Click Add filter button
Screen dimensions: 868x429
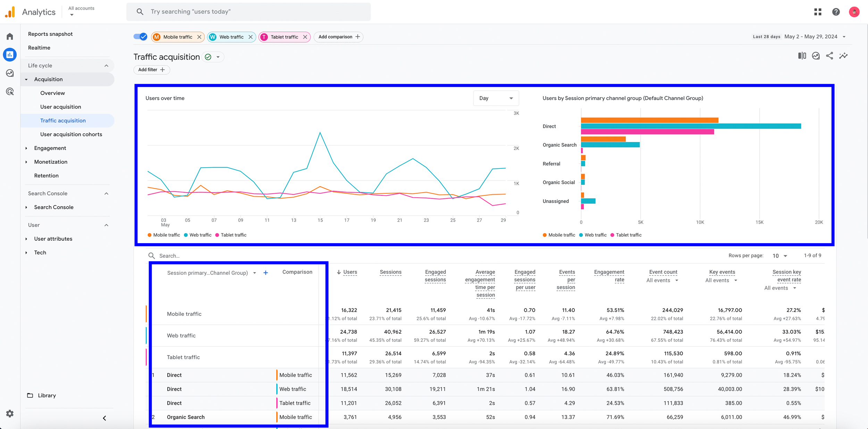click(x=152, y=70)
